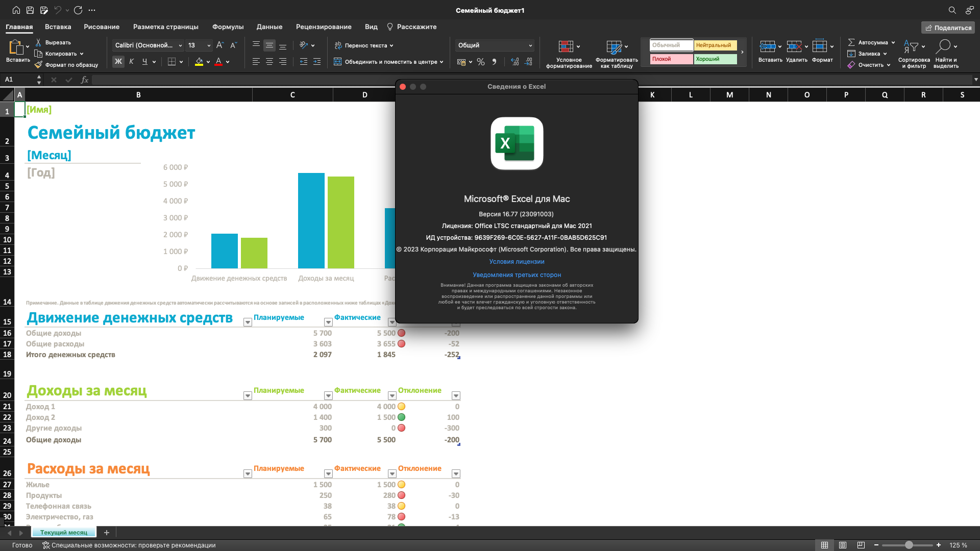Expand the Планируемые filter in Доходы за месяц
Image resolution: width=980 pixels, height=551 pixels.
coord(328,396)
